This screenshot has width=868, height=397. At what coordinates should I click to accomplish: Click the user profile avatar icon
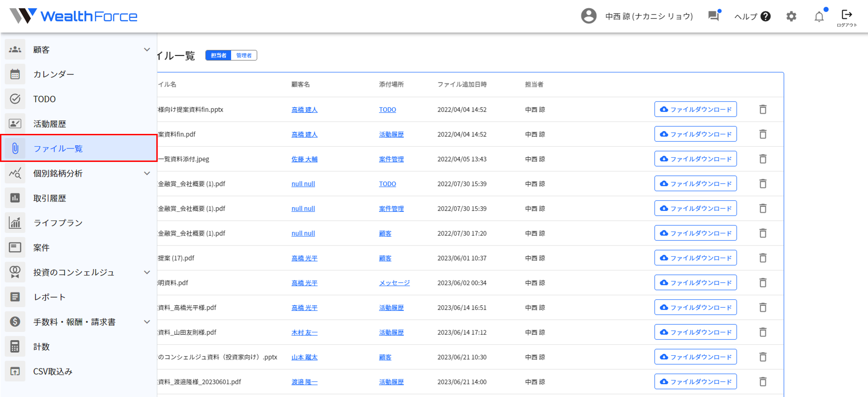[x=588, y=16]
